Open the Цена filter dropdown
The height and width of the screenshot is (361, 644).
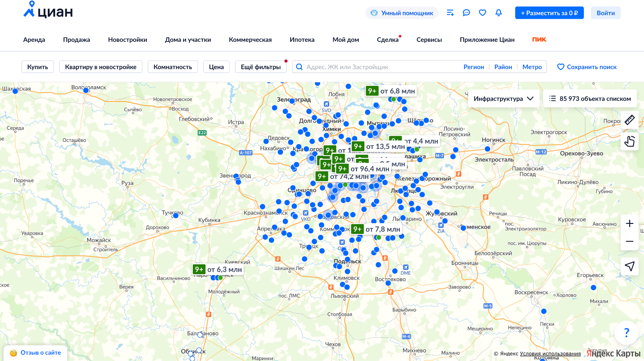click(x=216, y=67)
